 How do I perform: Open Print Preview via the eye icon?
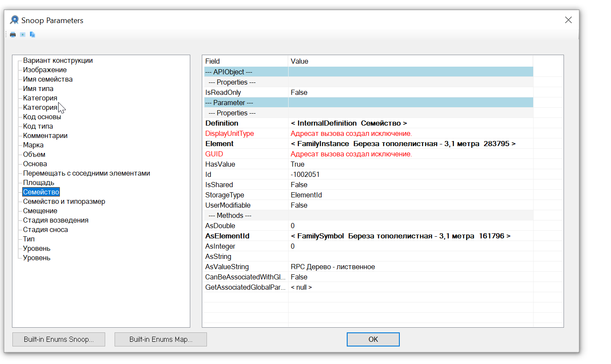click(x=23, y=35)
